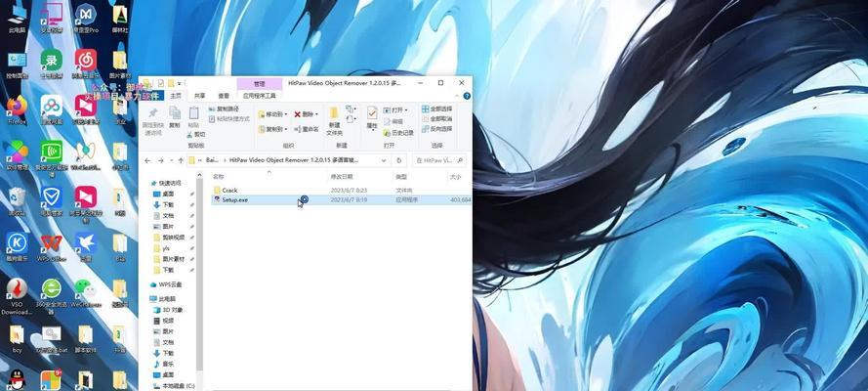Open the WPS Office desktop icon

[52, 247]
